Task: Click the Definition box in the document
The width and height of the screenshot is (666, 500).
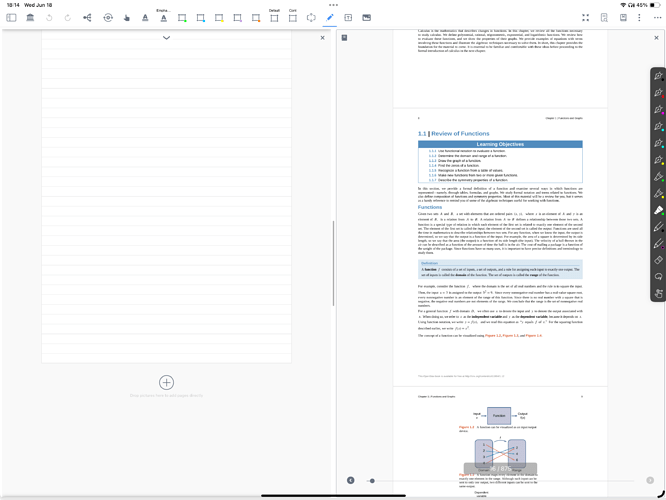Action: (500, 269)
